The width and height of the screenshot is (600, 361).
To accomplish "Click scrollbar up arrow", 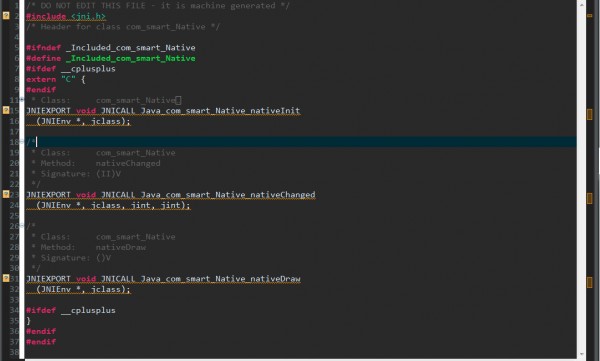I will [x=582, y=4].
